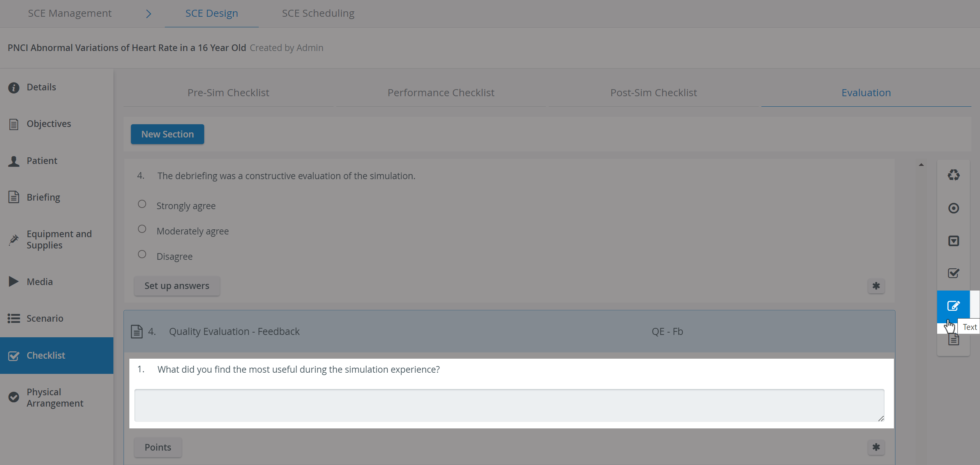Select the Strongly agree radio button
The width and height of the screenshot is (980, 465).
pyautogui.click(x=142, y=204)
